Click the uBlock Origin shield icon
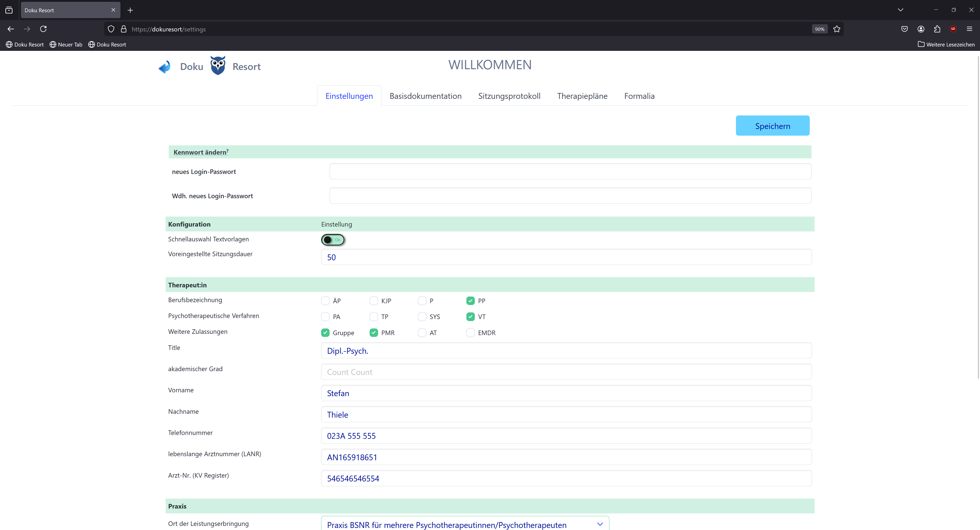The image size is (980, 530). pyautogui.click(x=953, y=29)
